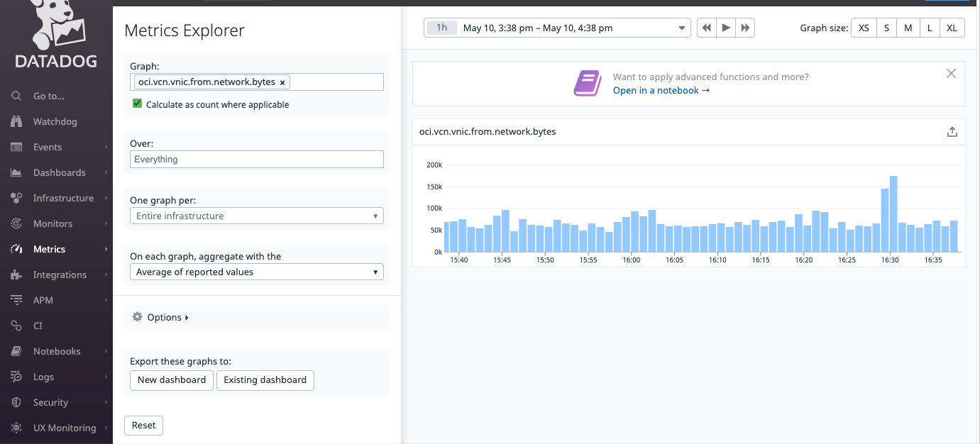Open the Notebooks sidebar icon
980x444 pixels.
coord(16,351)
